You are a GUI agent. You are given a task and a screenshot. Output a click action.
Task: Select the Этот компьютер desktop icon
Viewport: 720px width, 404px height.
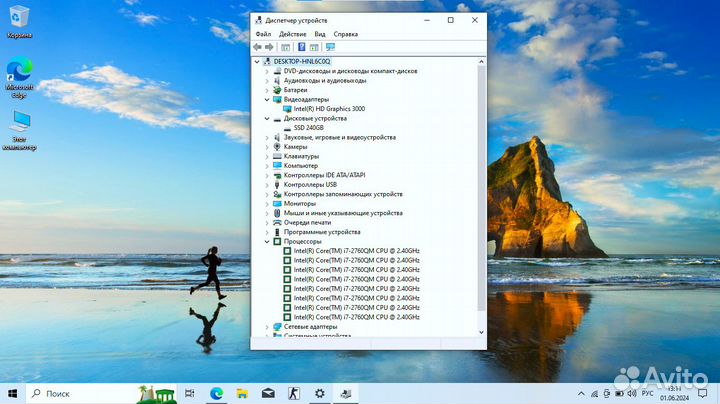19,130
